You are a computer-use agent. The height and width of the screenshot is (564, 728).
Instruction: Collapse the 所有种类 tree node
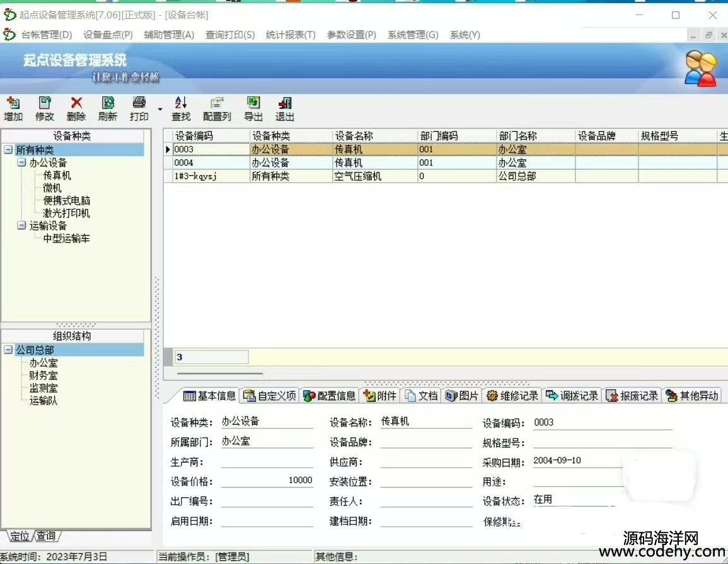pos(8,149)
